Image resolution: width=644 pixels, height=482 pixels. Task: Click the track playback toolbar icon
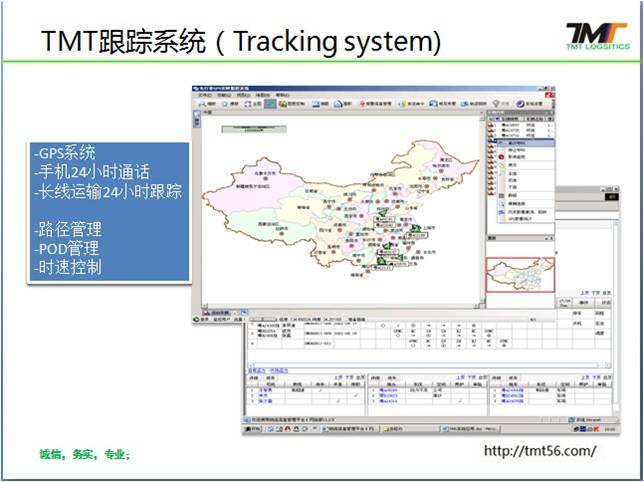tap(465, 104)
